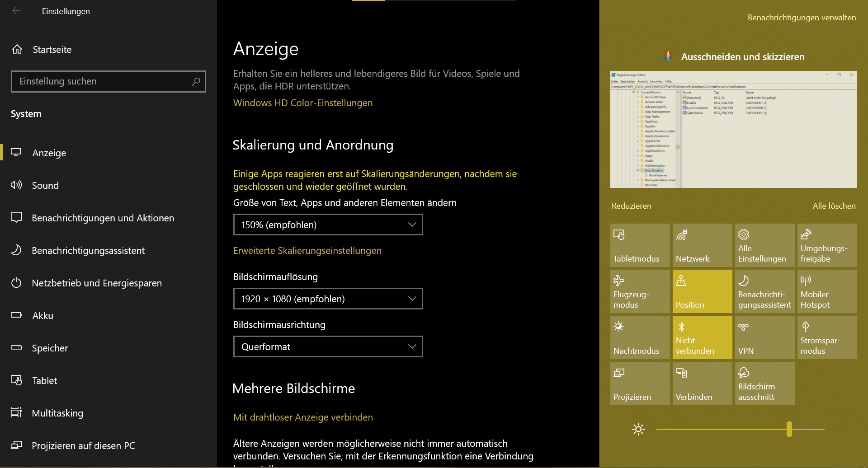Viewport: 868px width, 468px height.
Task: Toggle Netzwerk quick action tile
Action: [x=703, y=245]
